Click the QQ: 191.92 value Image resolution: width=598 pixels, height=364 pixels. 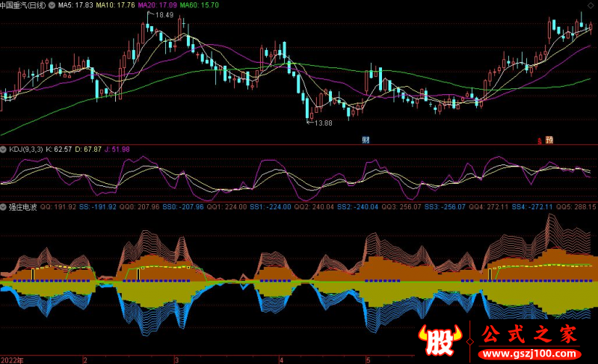(x=58, y=207)
